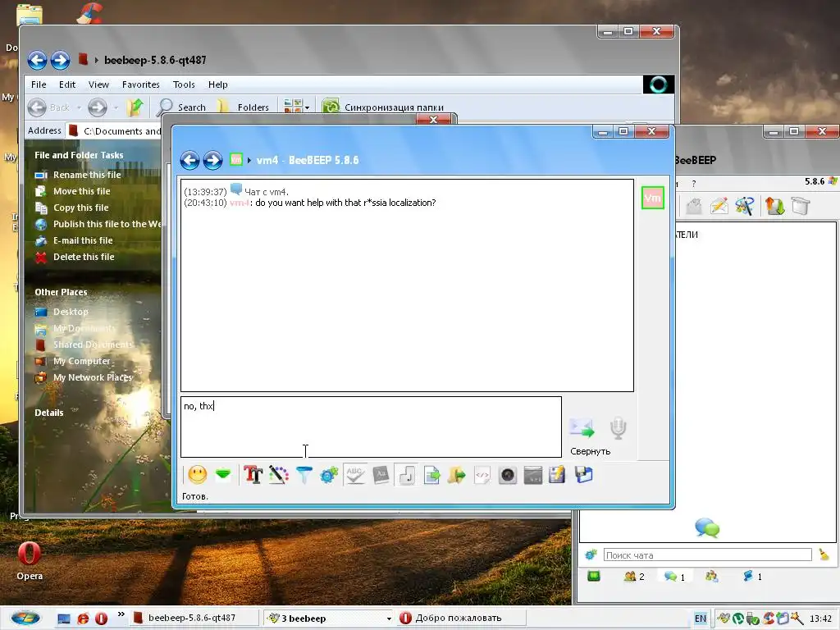Click Search button in Explorer toolbar
Image resolution: width=840 pixels, height=630 pixels.
[181, 107]
